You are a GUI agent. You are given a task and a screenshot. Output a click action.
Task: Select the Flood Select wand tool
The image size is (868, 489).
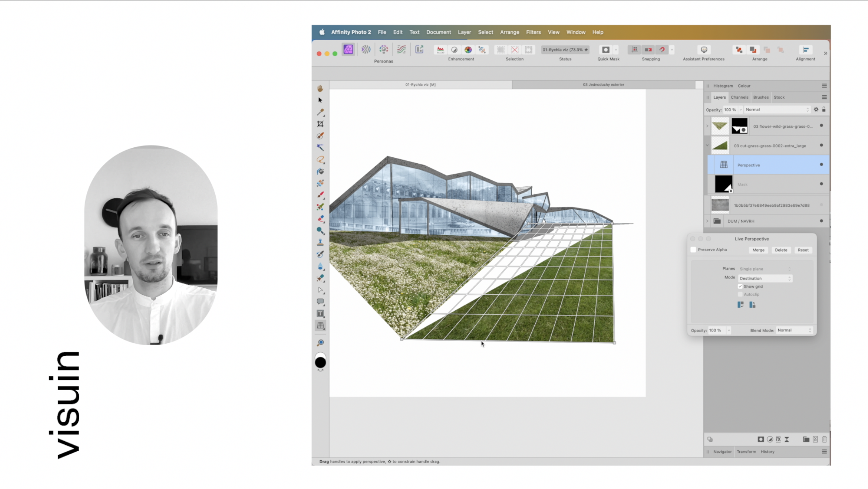coord(320,148)
